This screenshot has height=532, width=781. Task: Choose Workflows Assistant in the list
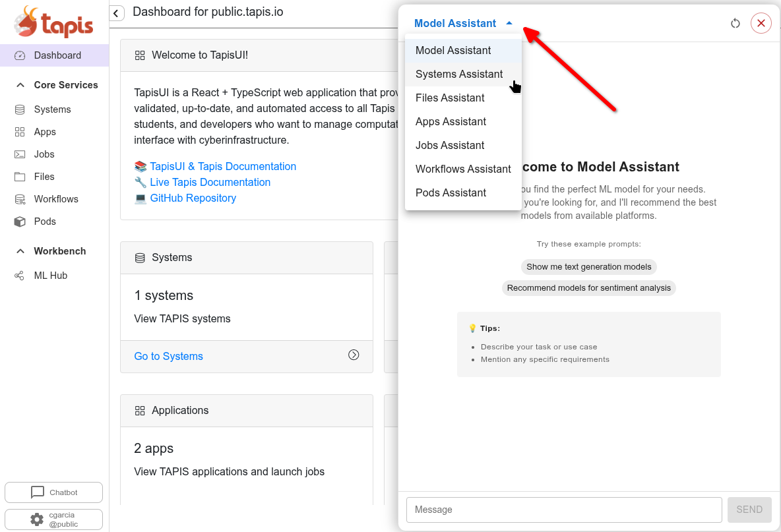coord(463,169)
